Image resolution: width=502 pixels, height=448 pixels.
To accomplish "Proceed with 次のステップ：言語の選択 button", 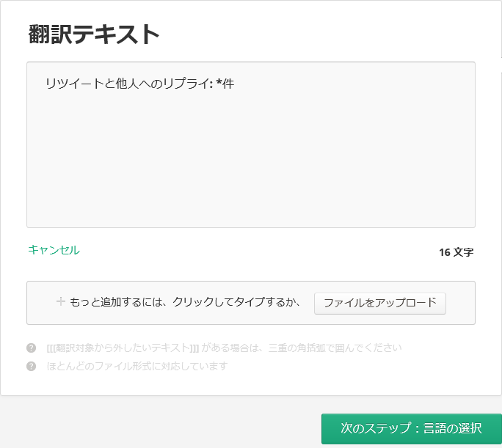I will (x=411, y=428).
